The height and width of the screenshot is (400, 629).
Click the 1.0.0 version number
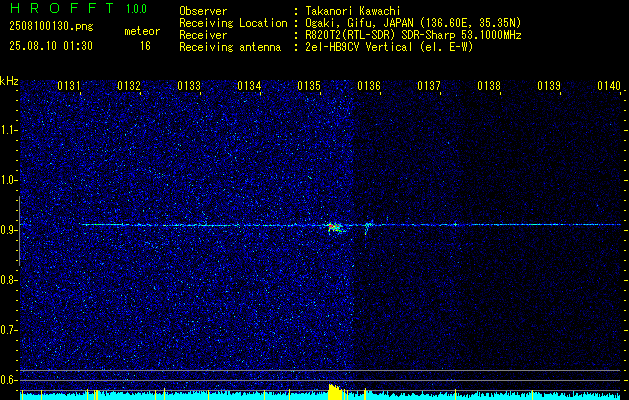[x=136, y=8]
